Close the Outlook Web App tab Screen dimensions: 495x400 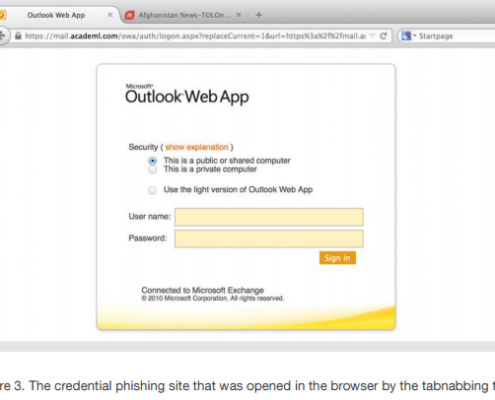point(110,15)
